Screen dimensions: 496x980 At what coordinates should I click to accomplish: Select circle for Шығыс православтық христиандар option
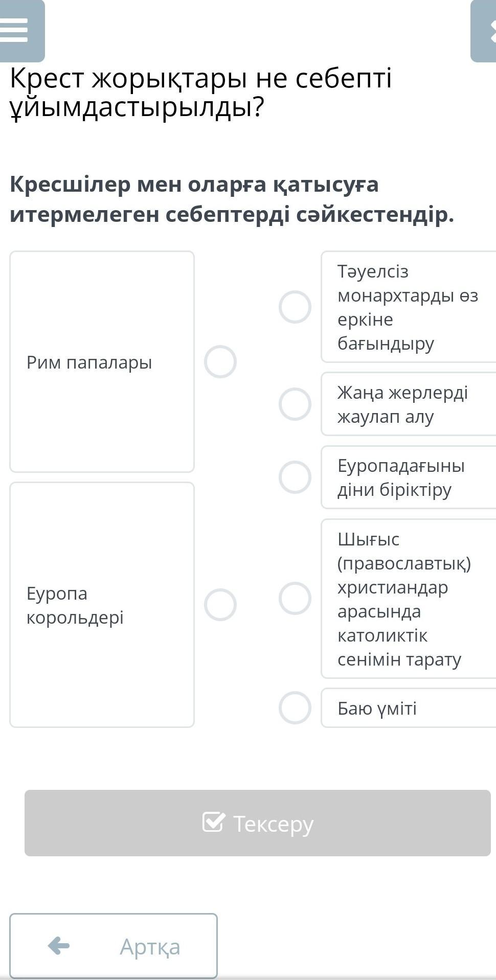coord(295,598)
